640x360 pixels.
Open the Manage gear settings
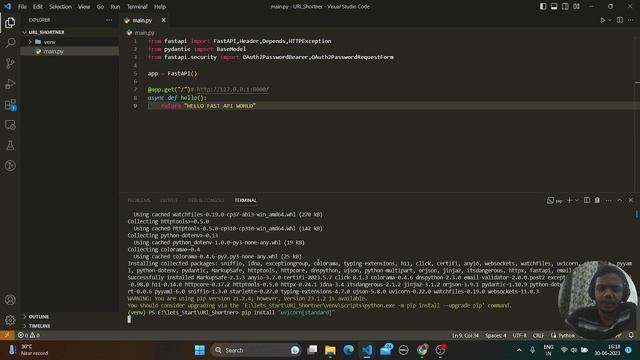(10, 320)
